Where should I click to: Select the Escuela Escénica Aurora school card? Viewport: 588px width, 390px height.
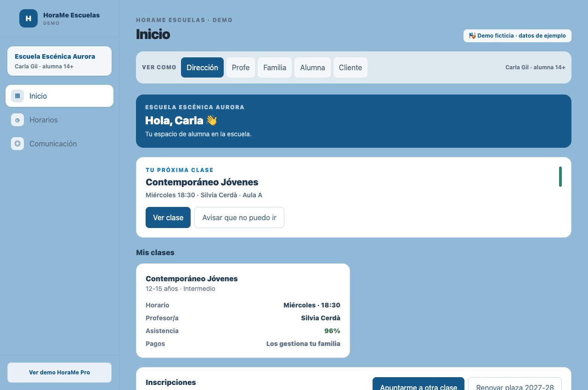(x=60, y=61)
